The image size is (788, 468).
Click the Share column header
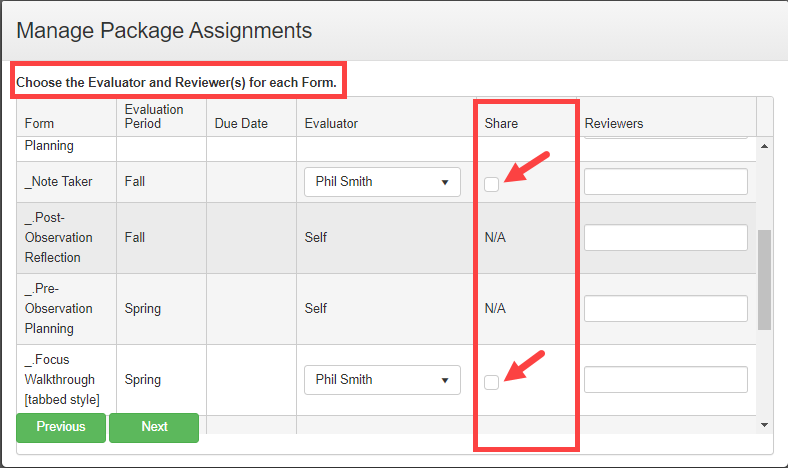[x=501, y=124]
